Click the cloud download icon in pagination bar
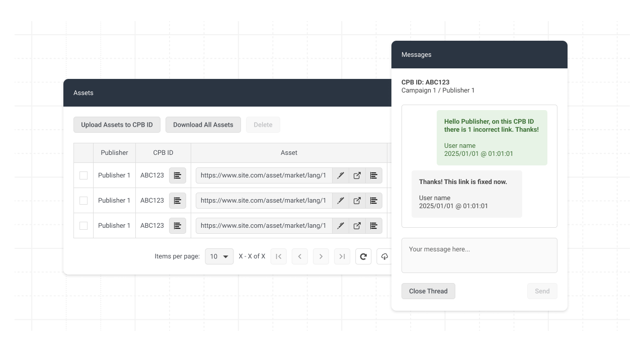644x362 pixels. (384, 256)
